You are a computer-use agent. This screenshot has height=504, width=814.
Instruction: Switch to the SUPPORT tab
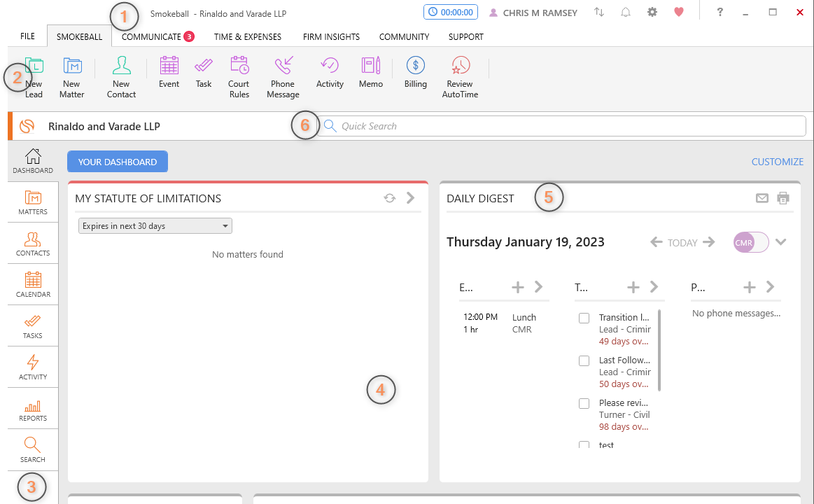click(465, 36)
